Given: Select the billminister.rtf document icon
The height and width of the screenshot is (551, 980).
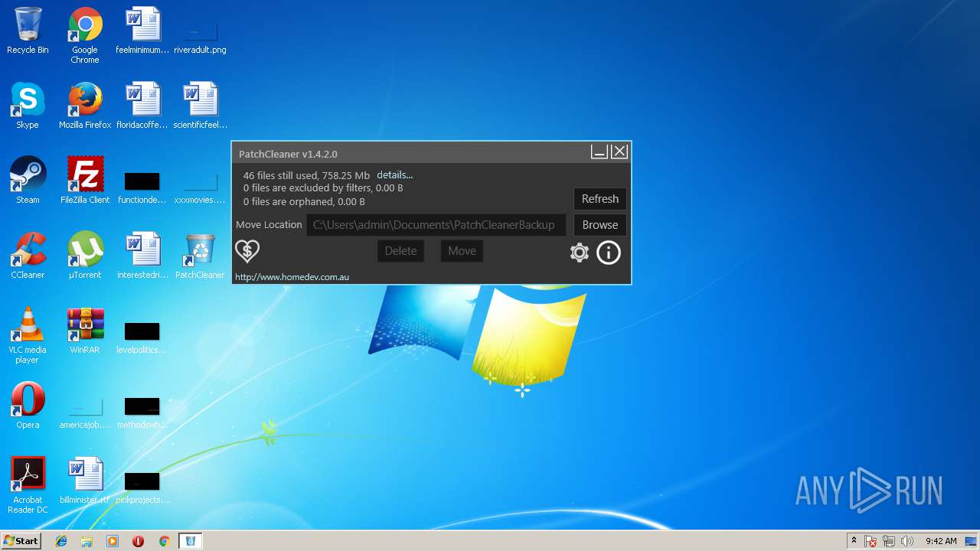Looking at the screenshot, I should 85,481.
